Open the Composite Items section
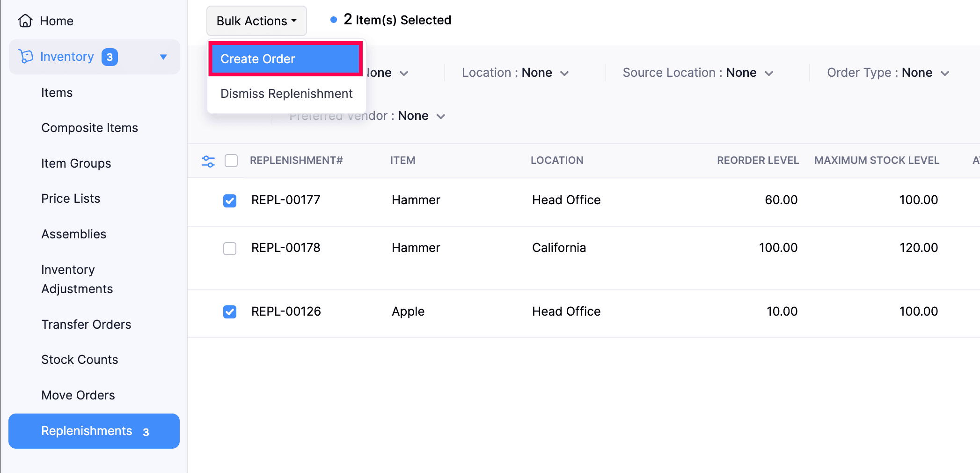980x473 pixels. click(89, 127)
